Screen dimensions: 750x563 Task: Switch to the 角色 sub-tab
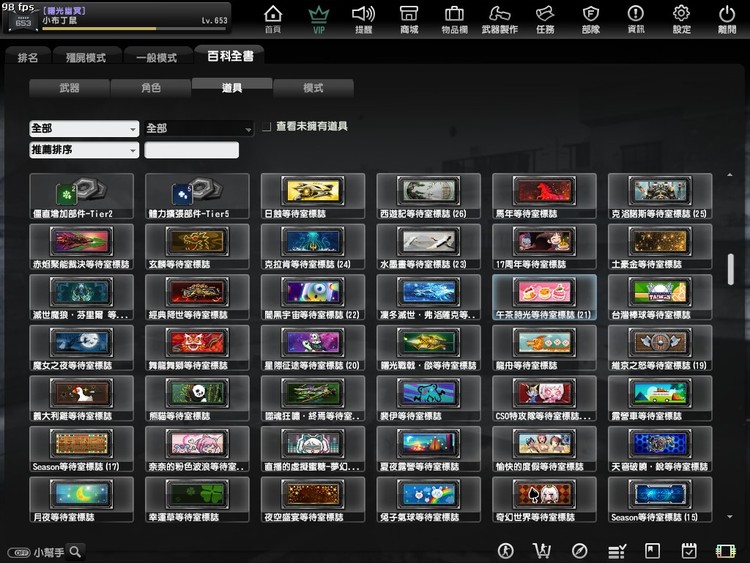(151, 88)
